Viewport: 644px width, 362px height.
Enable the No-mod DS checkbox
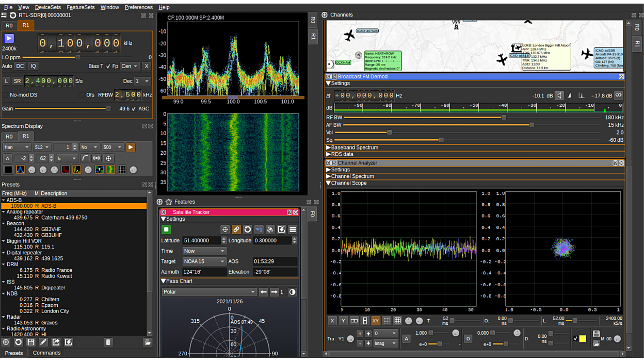[6, 95]
